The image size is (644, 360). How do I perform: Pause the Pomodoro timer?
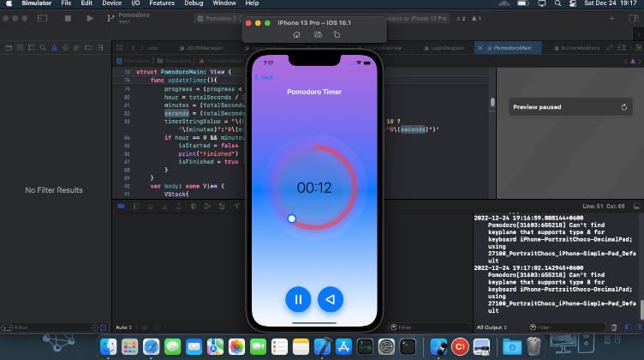click(298, 299)
